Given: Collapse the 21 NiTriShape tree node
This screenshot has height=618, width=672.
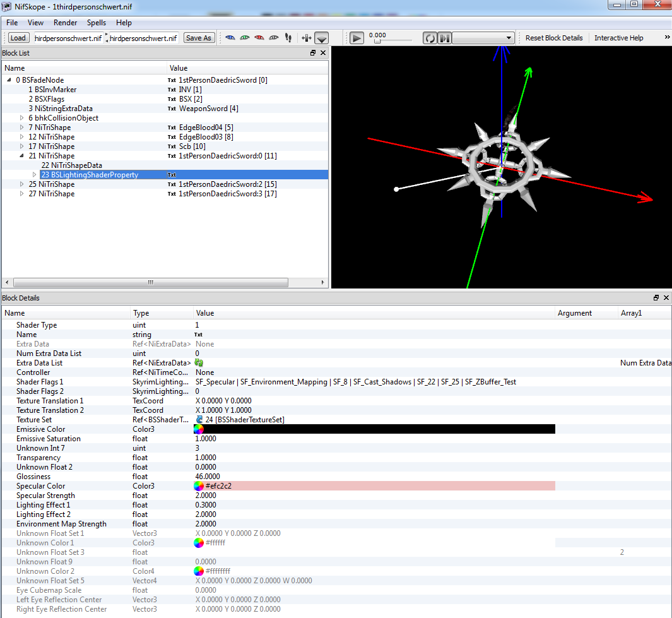Looking at the screenshot, I should 22,156.
